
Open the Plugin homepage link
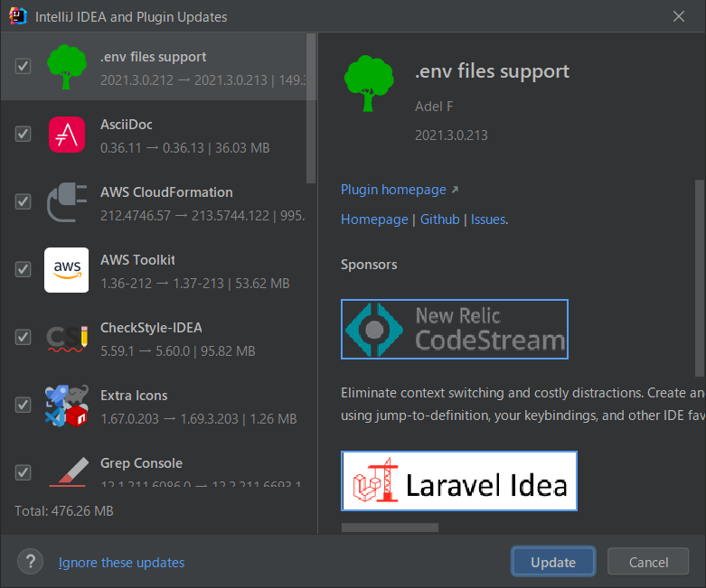coord(393,190)
